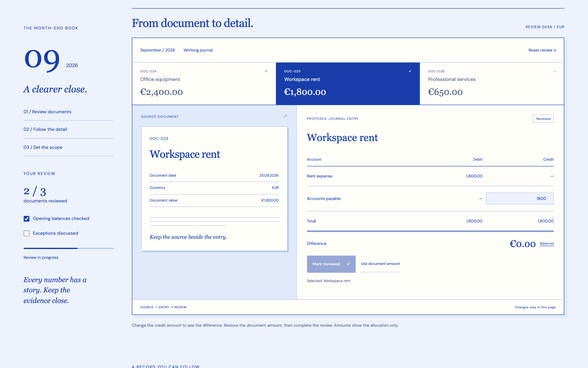This screenshot has height=368, width=588.
Task: Click the checkmark on DOC-025 card
Action: [410, 71]
